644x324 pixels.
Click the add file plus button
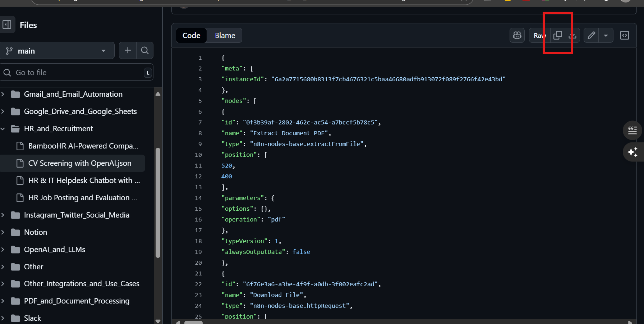128,51
